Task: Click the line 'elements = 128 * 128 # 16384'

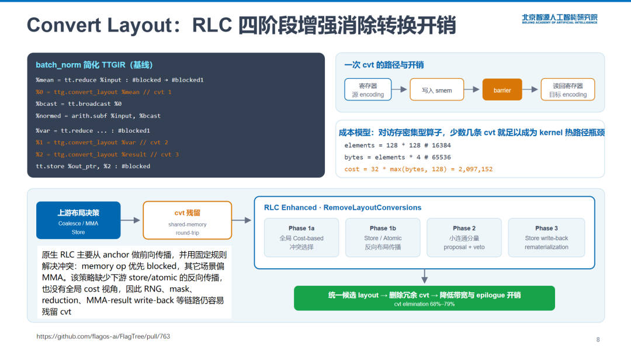Action: [397, 145]
